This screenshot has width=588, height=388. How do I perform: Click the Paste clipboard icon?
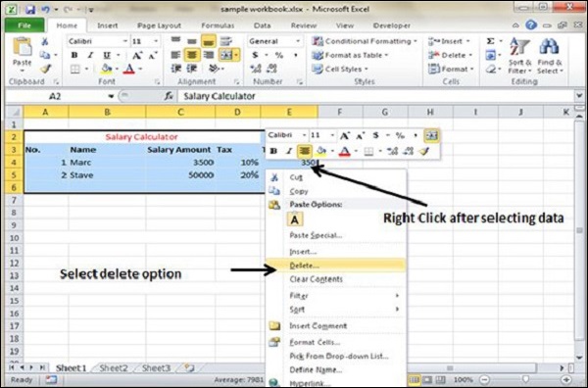[x=23, y=47]
